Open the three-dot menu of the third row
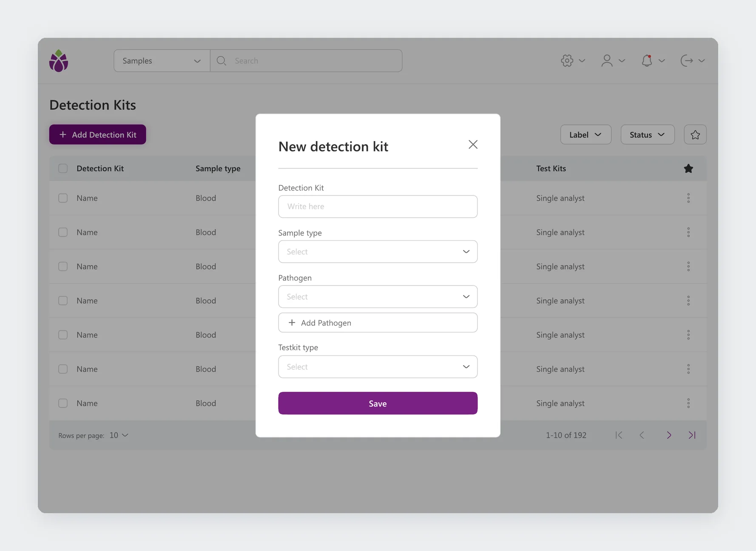756x551 pixels. [688, 267]
